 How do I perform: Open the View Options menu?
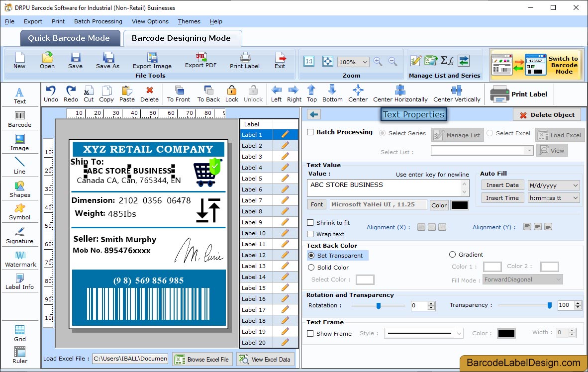coord(150,21)
